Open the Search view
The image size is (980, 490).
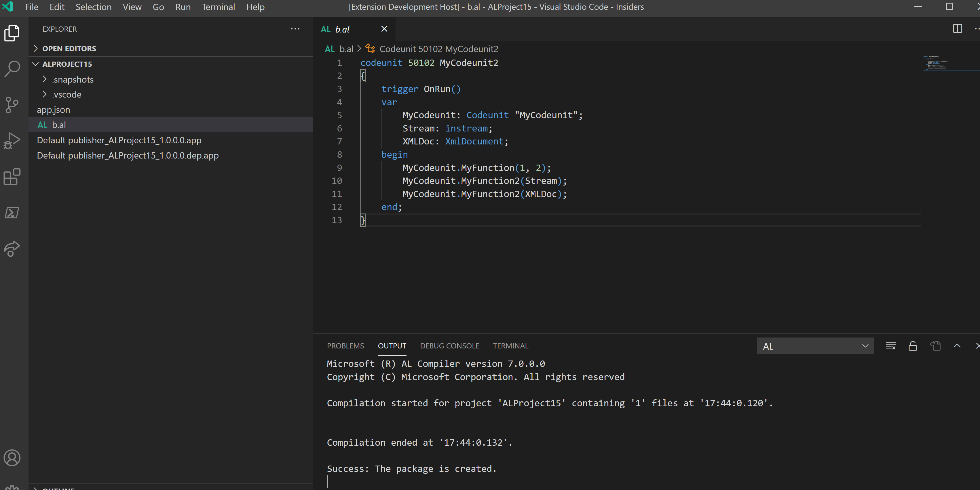click(x=12, y=68)
